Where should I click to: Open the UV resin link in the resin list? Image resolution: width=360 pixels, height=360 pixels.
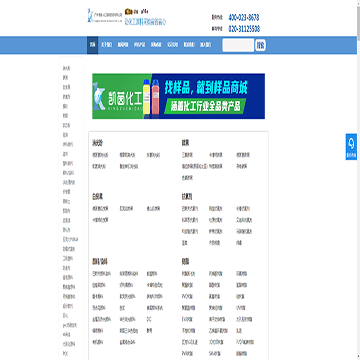pos(240,307)
